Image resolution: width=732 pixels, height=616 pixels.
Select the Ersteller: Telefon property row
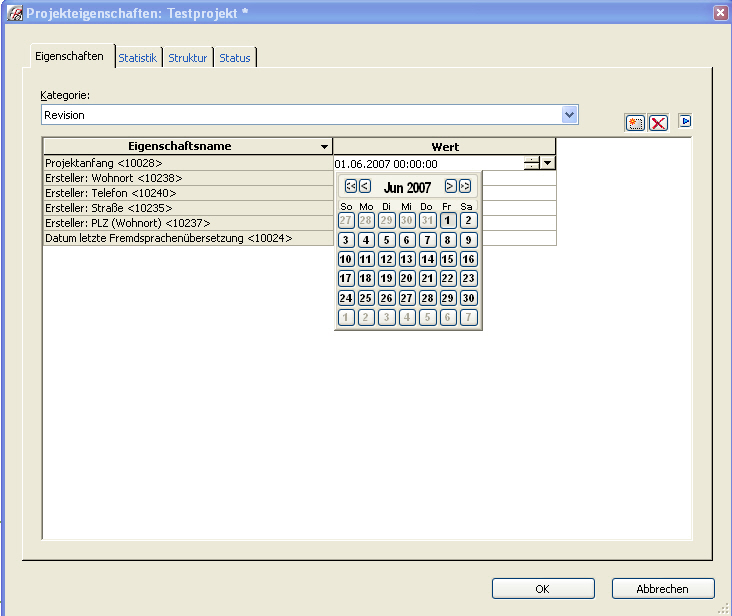click(x=187, y=193)
